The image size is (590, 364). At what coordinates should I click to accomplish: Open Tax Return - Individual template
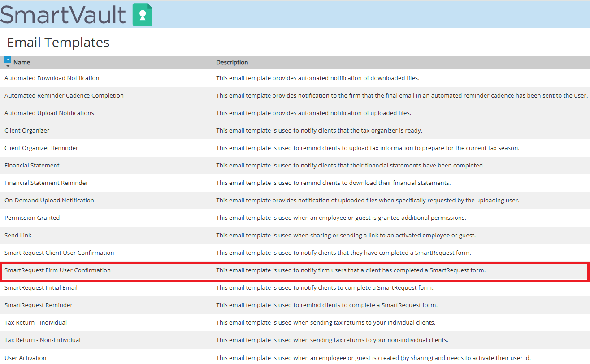click(x=36, y=322)
